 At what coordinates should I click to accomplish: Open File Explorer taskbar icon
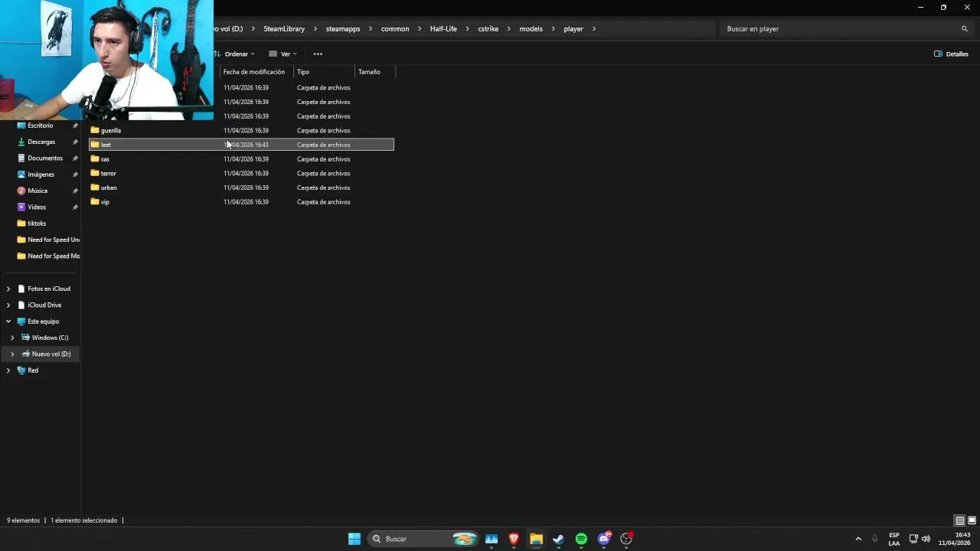[536, 539]
